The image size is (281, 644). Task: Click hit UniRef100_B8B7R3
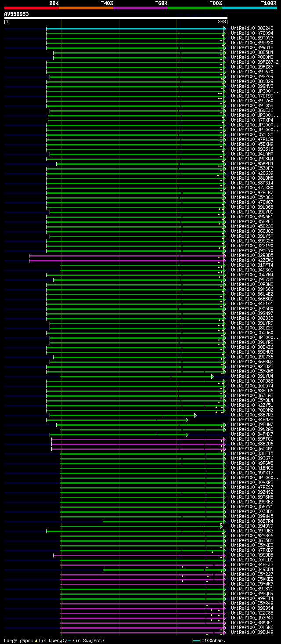pyautogui.click(x=252, y=415)
